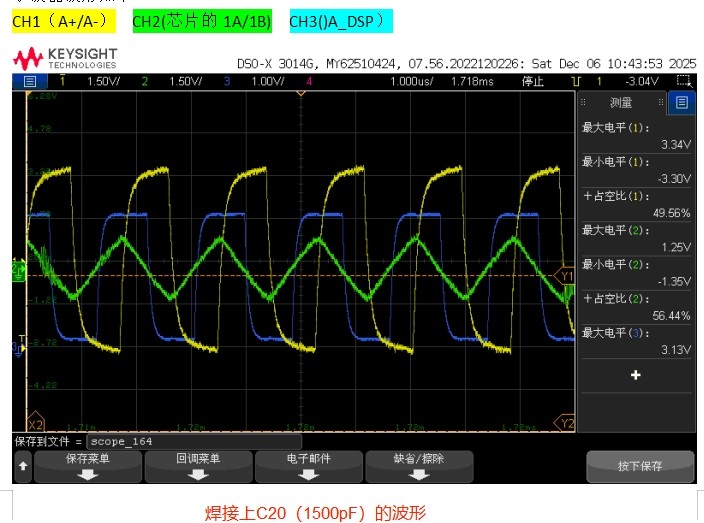The height and width of the screenshot is (523, 704).
Task: Add a measurement with plus button
Action: coord(635,375)
